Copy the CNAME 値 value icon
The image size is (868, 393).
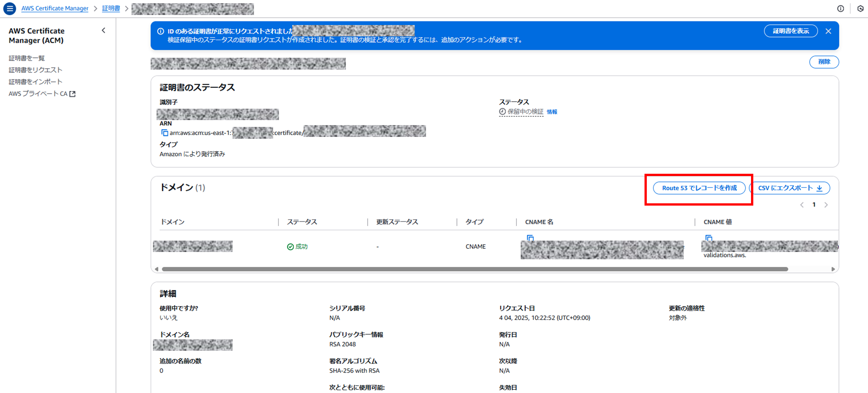[x=709, y=238]
